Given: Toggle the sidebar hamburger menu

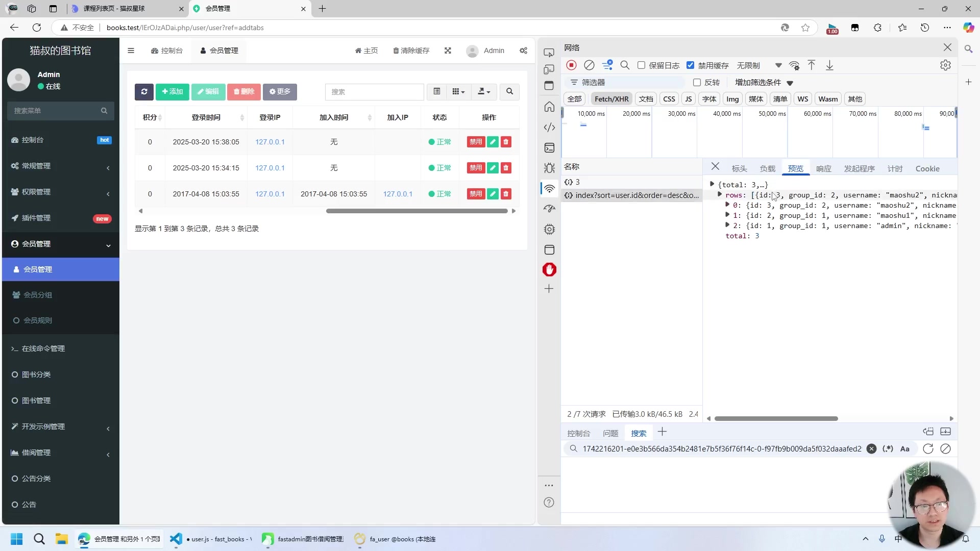Looking at the screenshot, I should [131, 51].
